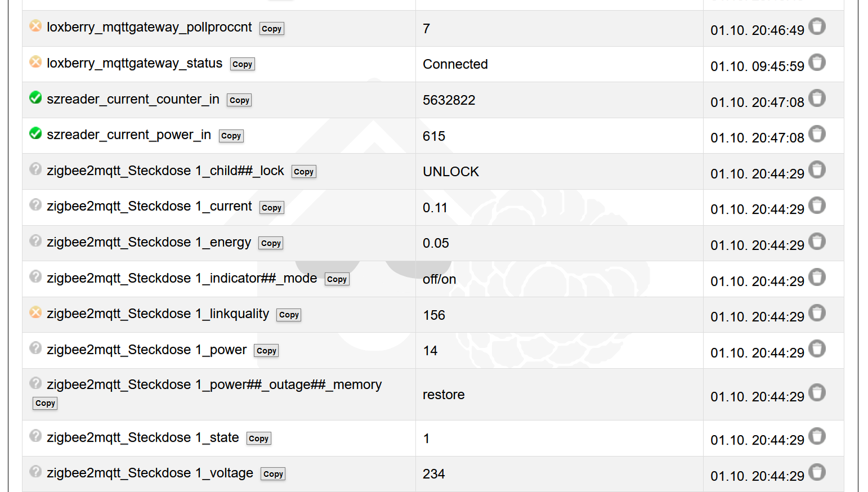The width and height of the screenshot is (868, 492).
Task: Click the UNLOCK value cell
Action: (450, 172)
